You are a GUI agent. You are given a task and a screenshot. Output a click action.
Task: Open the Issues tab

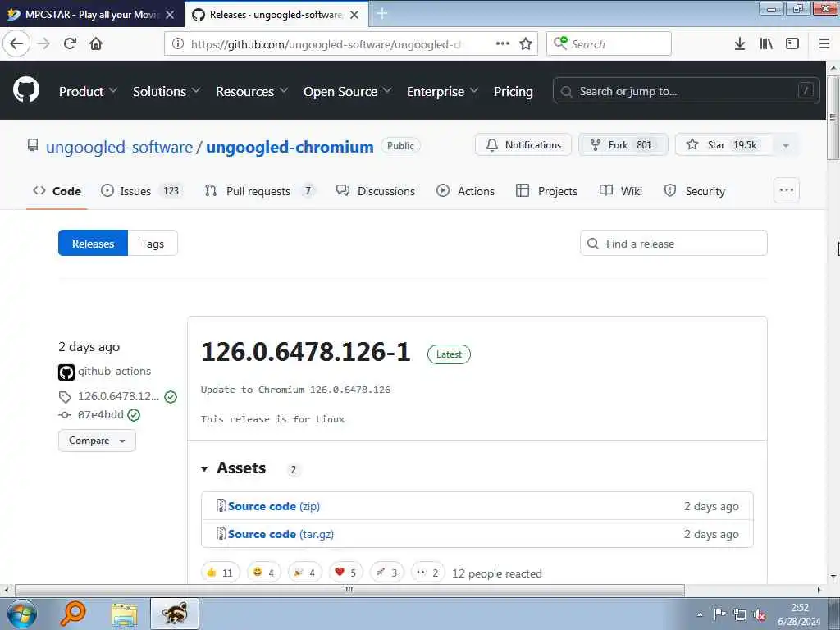click(142, 190)
